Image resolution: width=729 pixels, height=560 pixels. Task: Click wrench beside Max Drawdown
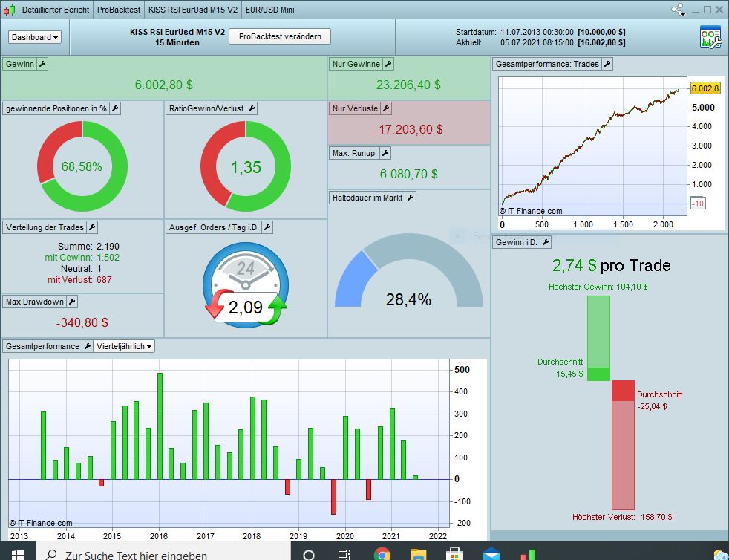click(x=72, y=302)
